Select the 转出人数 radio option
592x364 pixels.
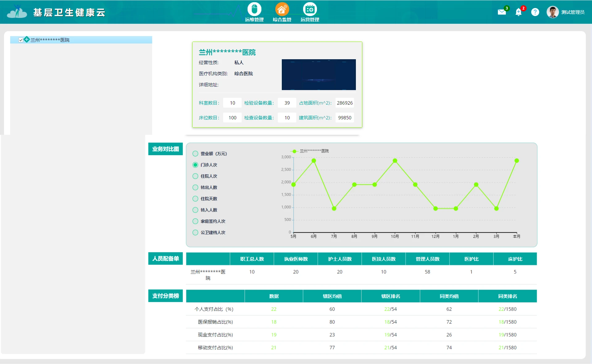[x=195, y=187]
